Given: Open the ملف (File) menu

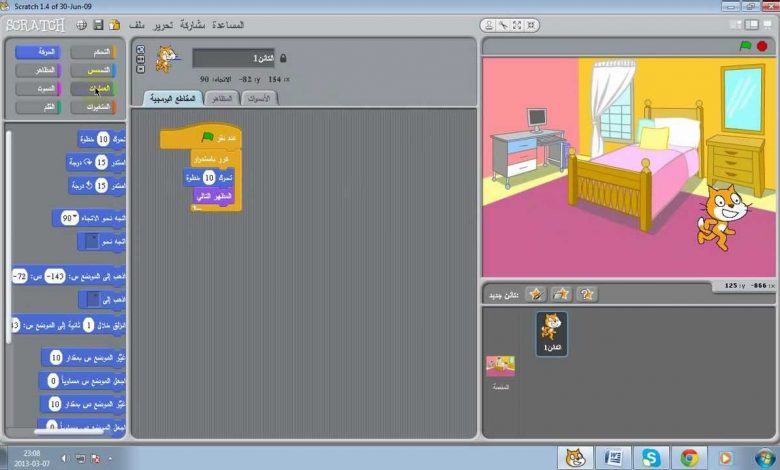Looking at the screenshot, I should [x=137, y=25].
